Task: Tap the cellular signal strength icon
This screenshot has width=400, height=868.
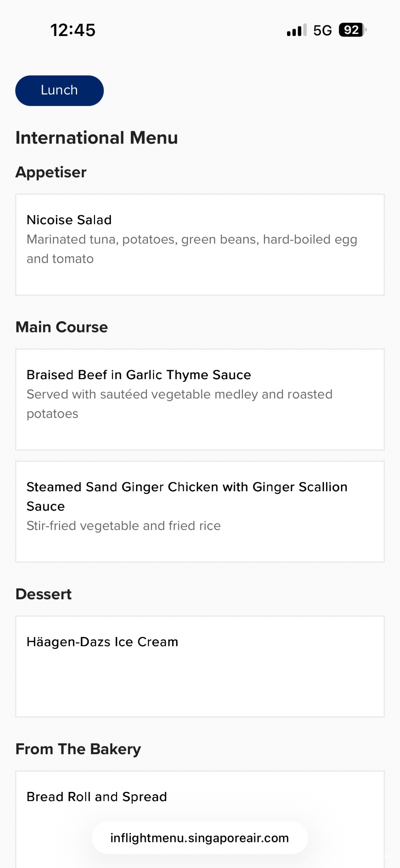Action: tap(296, 30)
